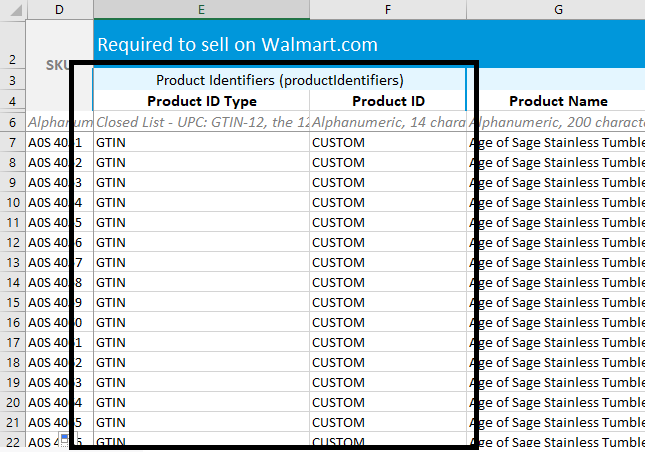Select the Product Identifiers merged cell
The width and height of the screenshot is (645, 452).
[x=280, y=80]
